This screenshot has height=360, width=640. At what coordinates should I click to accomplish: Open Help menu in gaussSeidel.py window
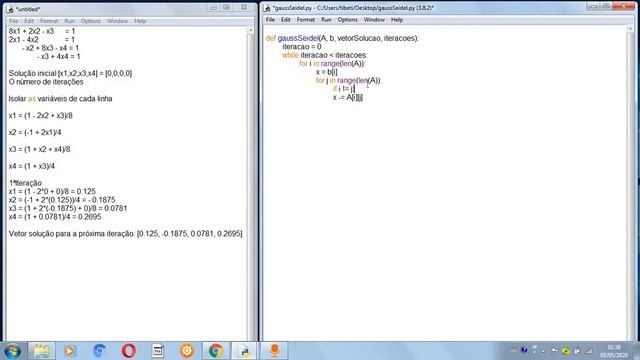point(397,20)
